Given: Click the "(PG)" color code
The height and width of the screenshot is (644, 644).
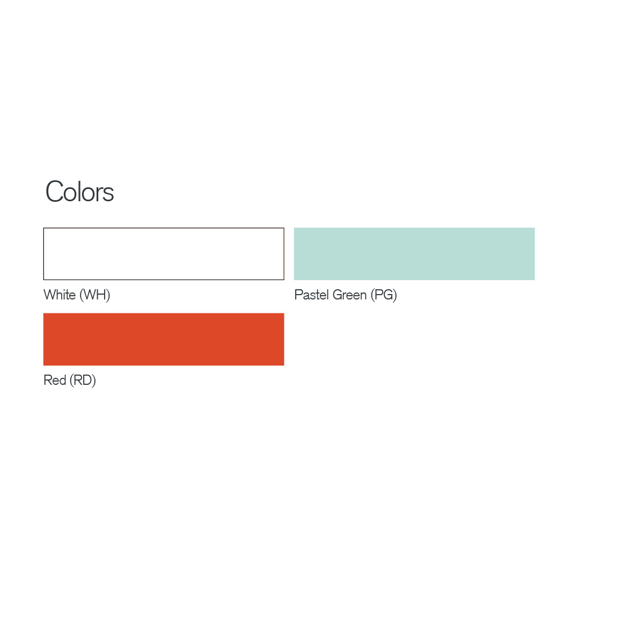Looking at the screenshot, I should tap(384, 295).
